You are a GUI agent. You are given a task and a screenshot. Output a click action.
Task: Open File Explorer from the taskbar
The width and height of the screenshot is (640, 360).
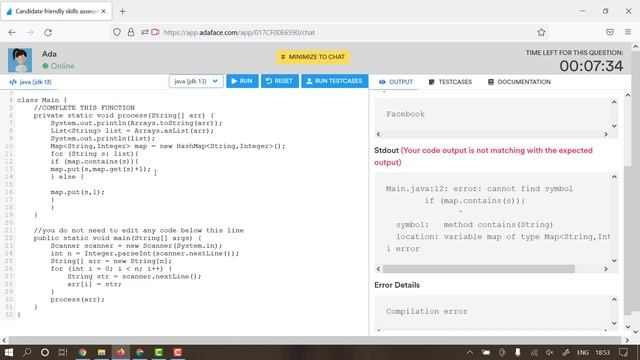(x=101, y=352)
